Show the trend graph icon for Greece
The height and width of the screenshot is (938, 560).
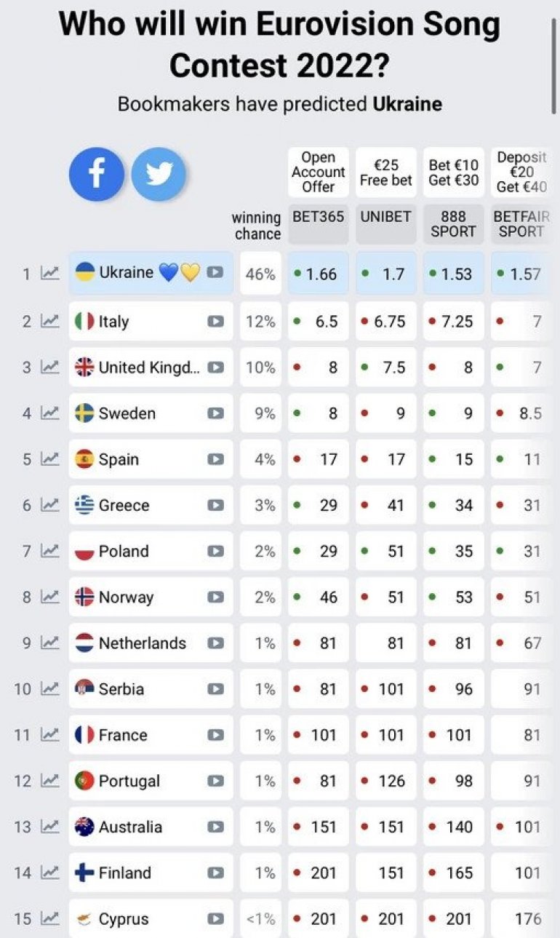coord(49,505)
